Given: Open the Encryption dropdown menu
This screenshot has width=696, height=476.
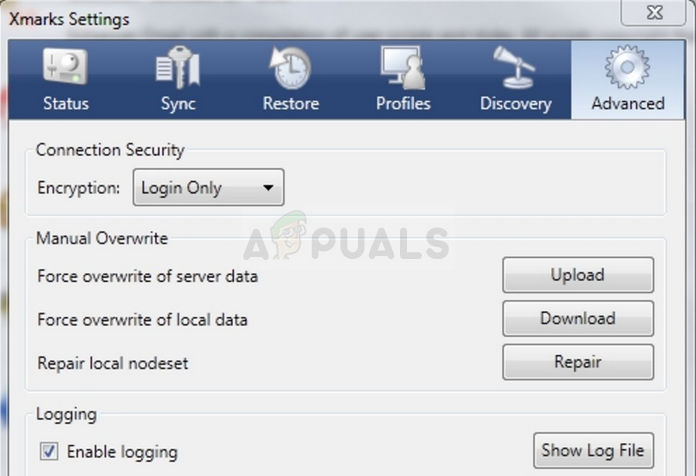Looking at the screenshot, I should pyautogui.click(x=208, y=187).
